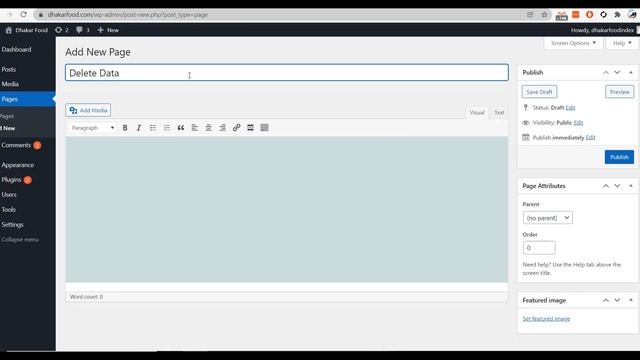This screenshot has width=640, height=360.
Task: Insert or edit a link
Action: tap(236, 128)
